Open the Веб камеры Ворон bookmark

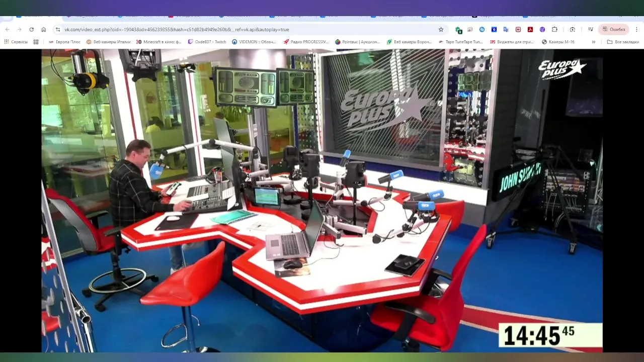pyautogui.click(x=410, y=42)
